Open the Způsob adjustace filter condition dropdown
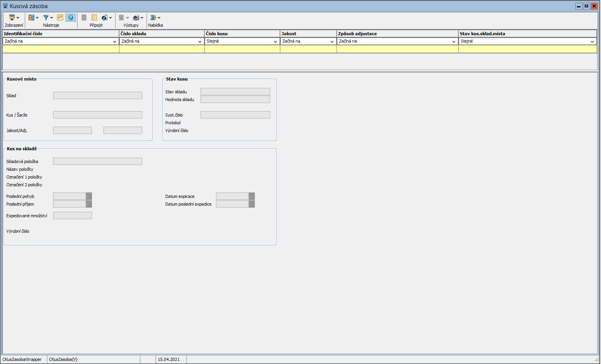The image size is (601, 364). (454, 41)
